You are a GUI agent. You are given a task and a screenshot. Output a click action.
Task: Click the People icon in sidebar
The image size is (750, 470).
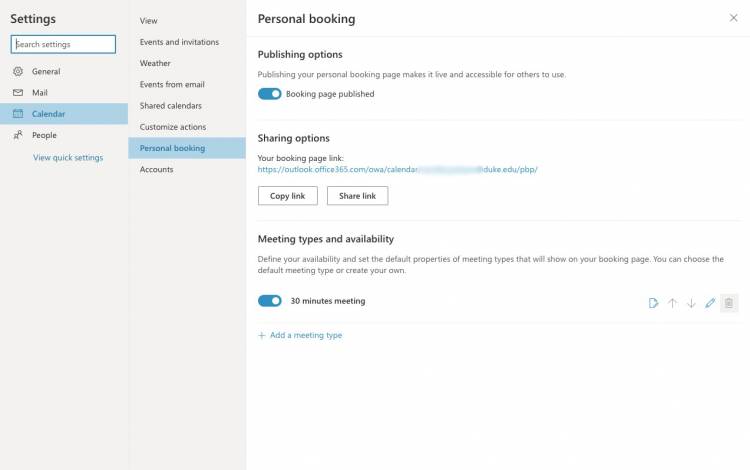click(x=18, y=135)
